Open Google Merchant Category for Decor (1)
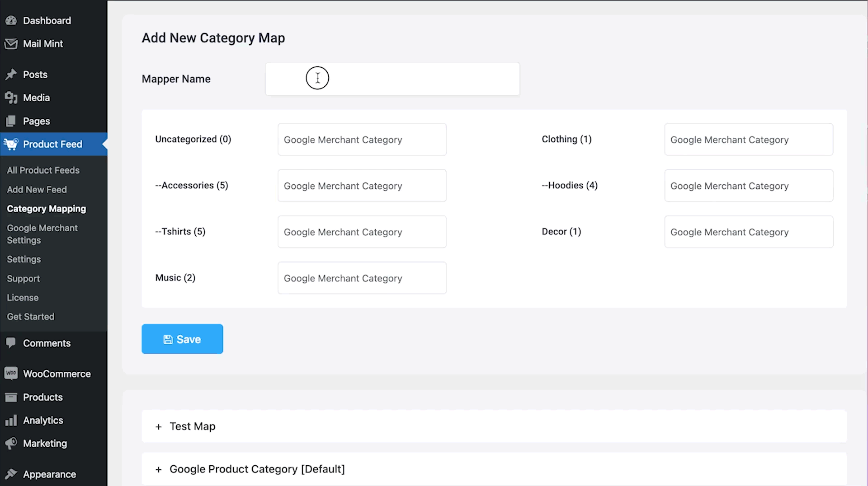 (x=749, y=232)
